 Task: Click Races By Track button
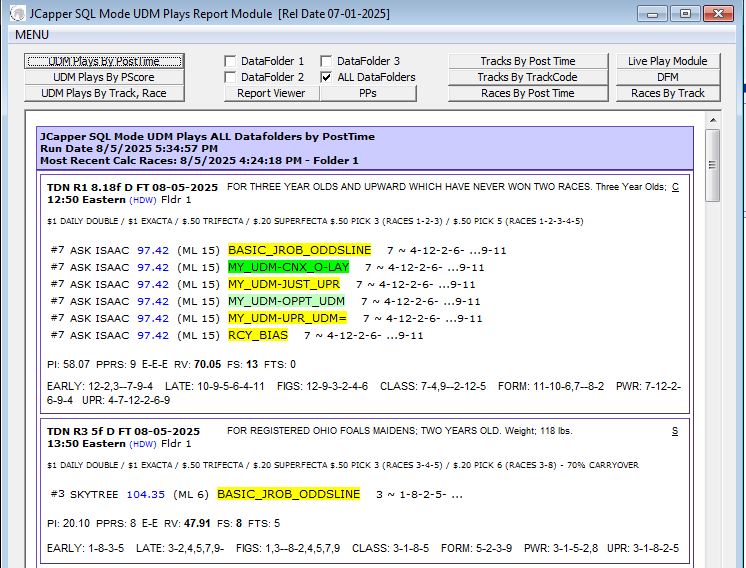point(668,93)
